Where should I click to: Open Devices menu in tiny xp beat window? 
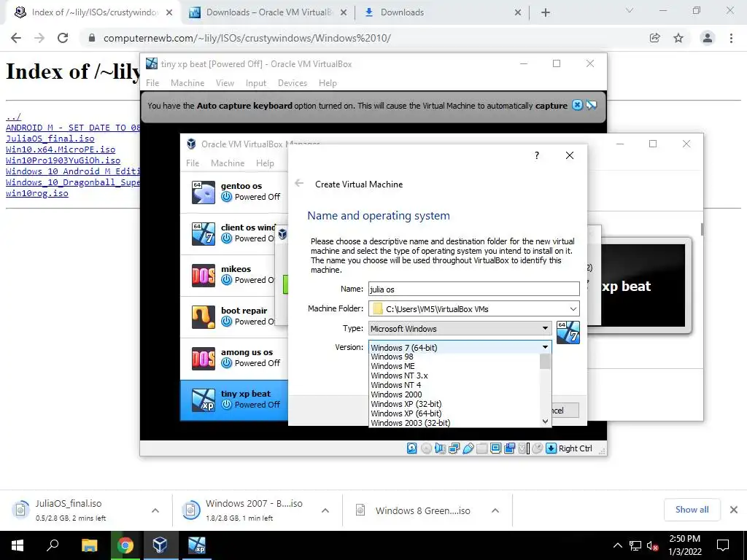click(292, 83)
